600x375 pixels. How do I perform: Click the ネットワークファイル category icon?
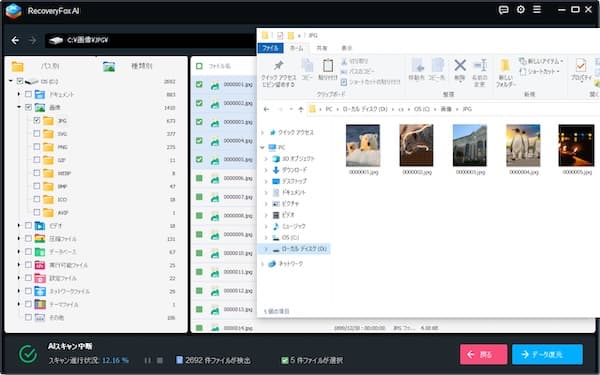(40, 291)
